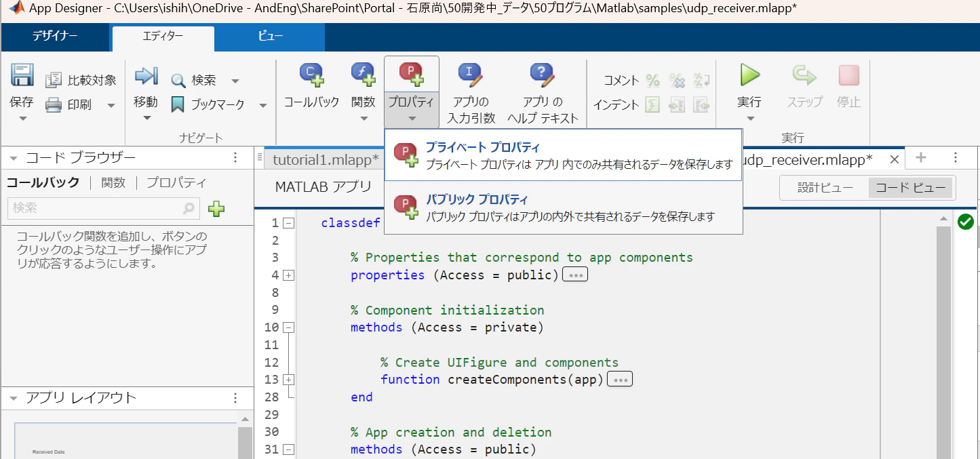Expand the 検索 dropdown arrow in ribbon
The image size is (980, 459).
pos(235,81)
